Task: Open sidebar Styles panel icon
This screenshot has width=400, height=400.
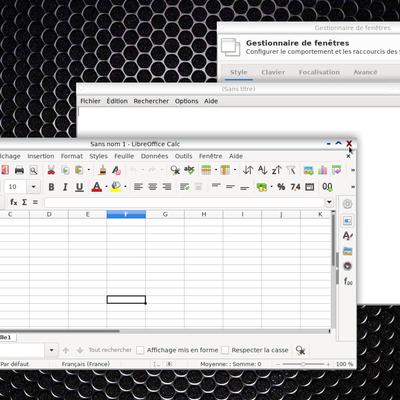Action: pyautogui.click(x=347, y=236)
